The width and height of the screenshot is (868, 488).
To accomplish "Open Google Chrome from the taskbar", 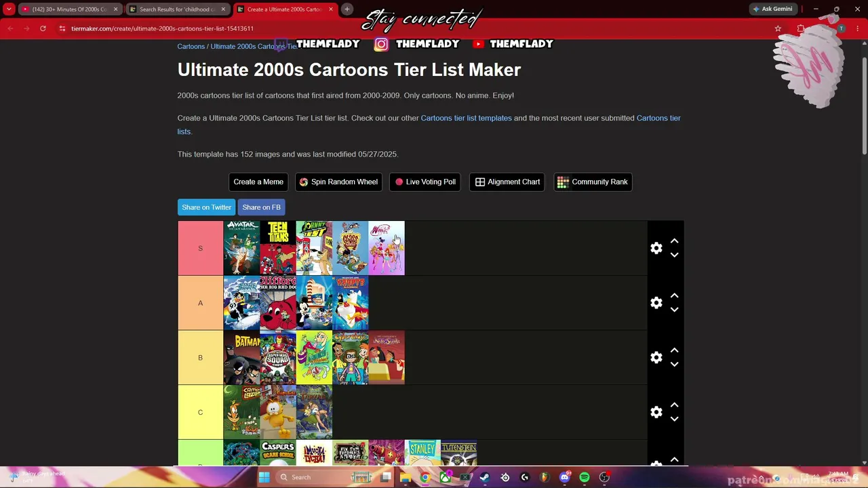I will click(425, 477).
